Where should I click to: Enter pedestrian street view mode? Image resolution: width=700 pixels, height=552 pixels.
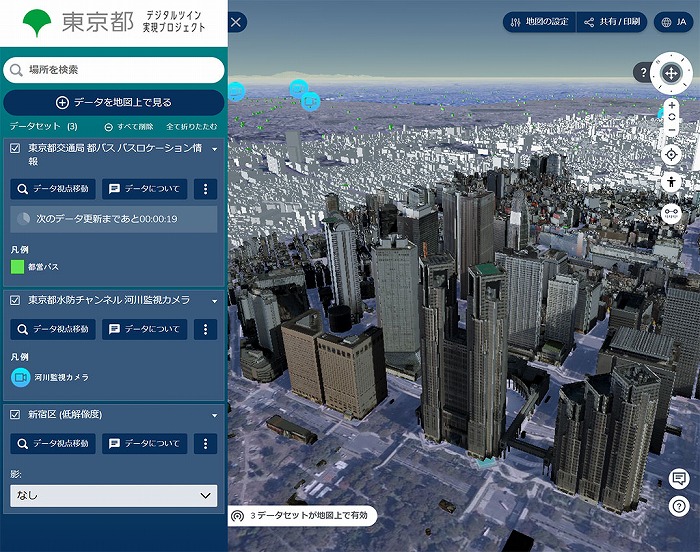click(671, 182)
